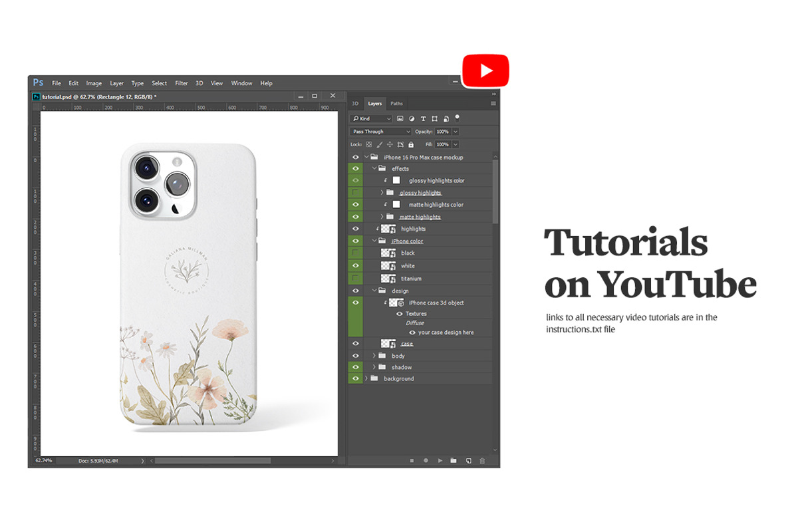Hide the Textures sub-item eye
This screenshot has width=798, height=532.
coord(399,314)
